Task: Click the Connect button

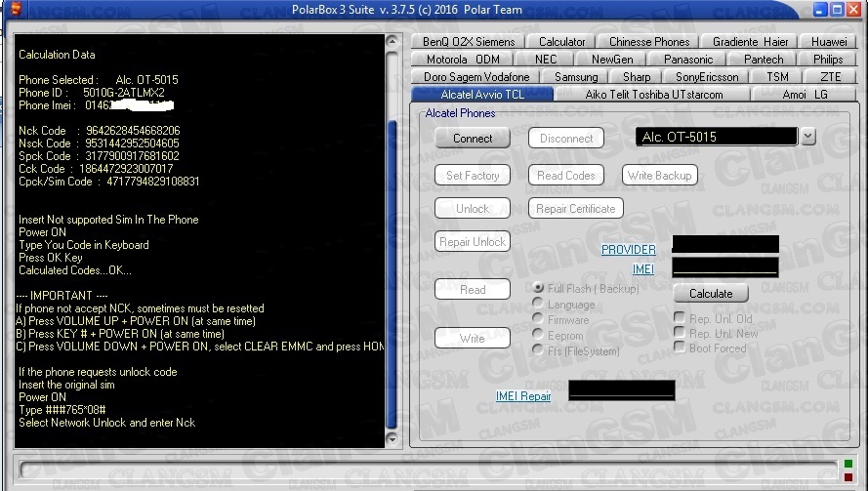Action: pyautogui.click(x=473, y=139)
